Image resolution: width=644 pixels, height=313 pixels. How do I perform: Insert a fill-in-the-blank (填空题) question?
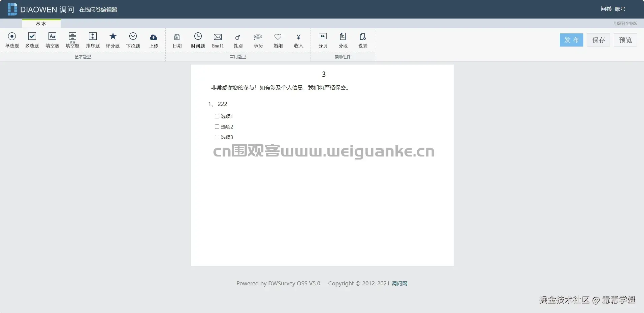click(x=52, y=40)
